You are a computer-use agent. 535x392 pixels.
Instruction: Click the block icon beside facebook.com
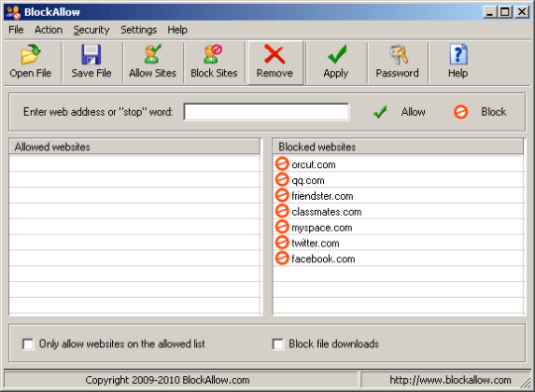pyautogui.click(x=281, y=258)
